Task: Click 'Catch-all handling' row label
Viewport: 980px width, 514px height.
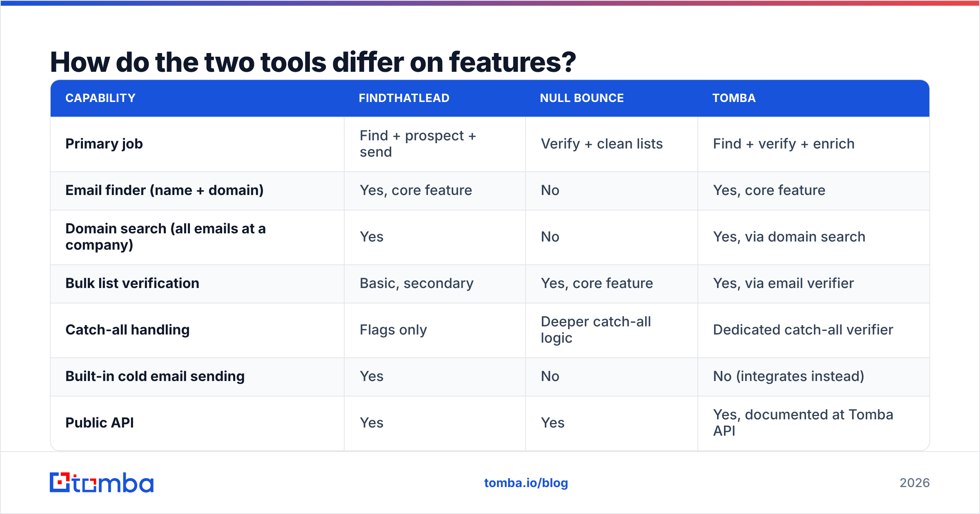Action: pyautogui.click(x=127, y=330)
